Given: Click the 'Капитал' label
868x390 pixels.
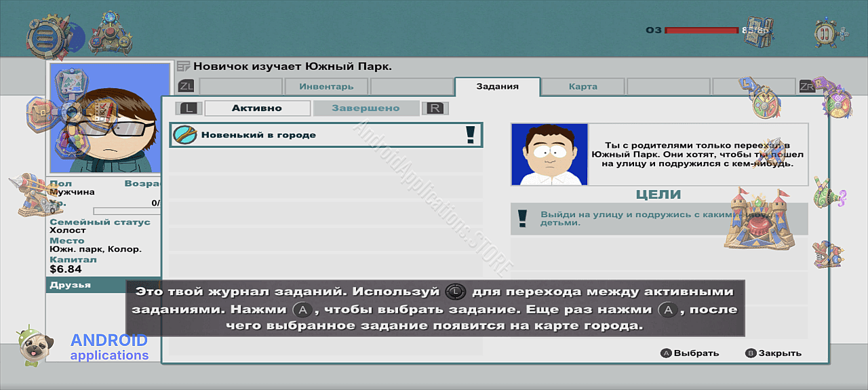Looking at the screenshot, I should [x=73, y=260].
